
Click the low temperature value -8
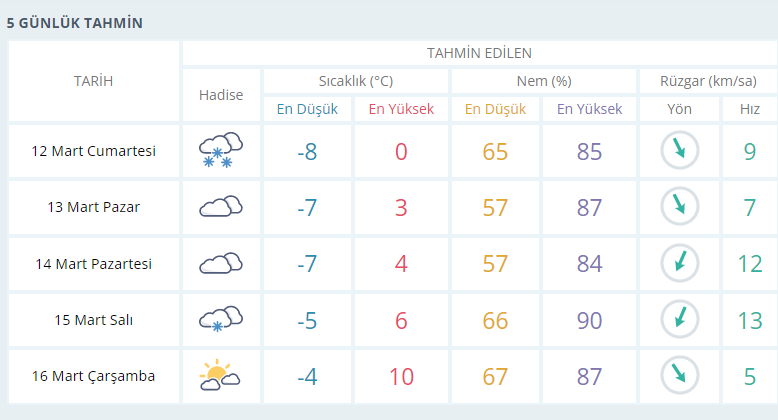(307, 151)
